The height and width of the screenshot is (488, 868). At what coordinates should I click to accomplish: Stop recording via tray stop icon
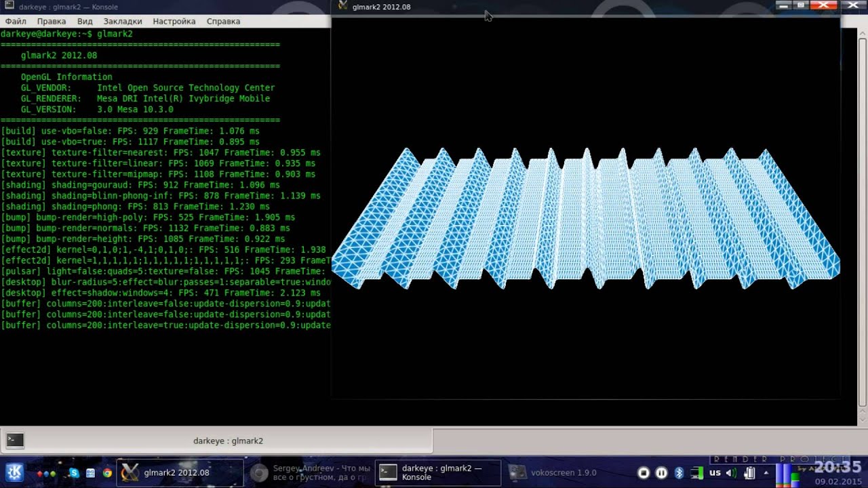tap(644, 473)
